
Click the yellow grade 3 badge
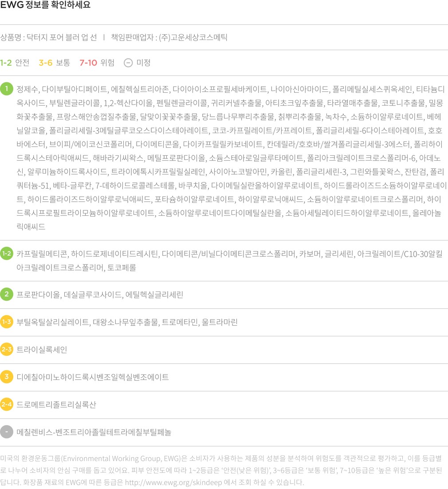click(x=7, y=377)
